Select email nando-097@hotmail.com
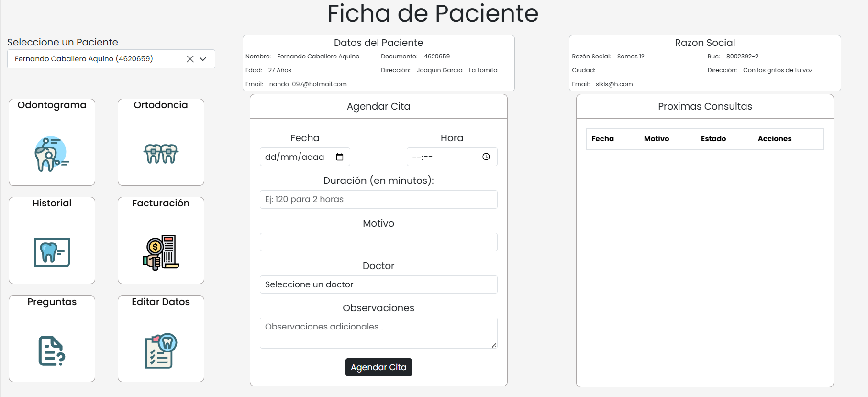 [x=308, y=84]
